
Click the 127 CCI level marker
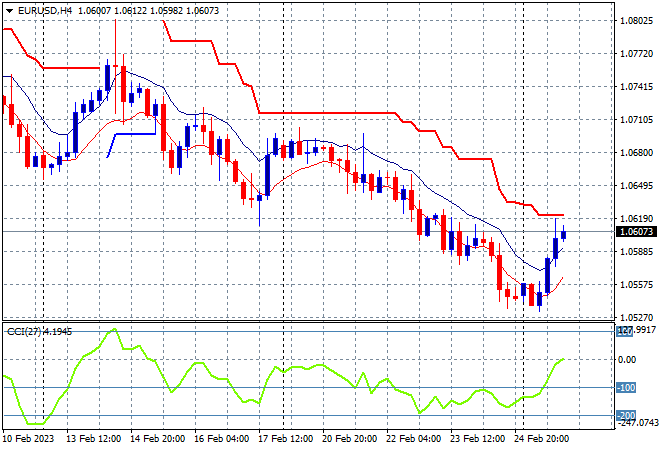(x=625, y=331)
